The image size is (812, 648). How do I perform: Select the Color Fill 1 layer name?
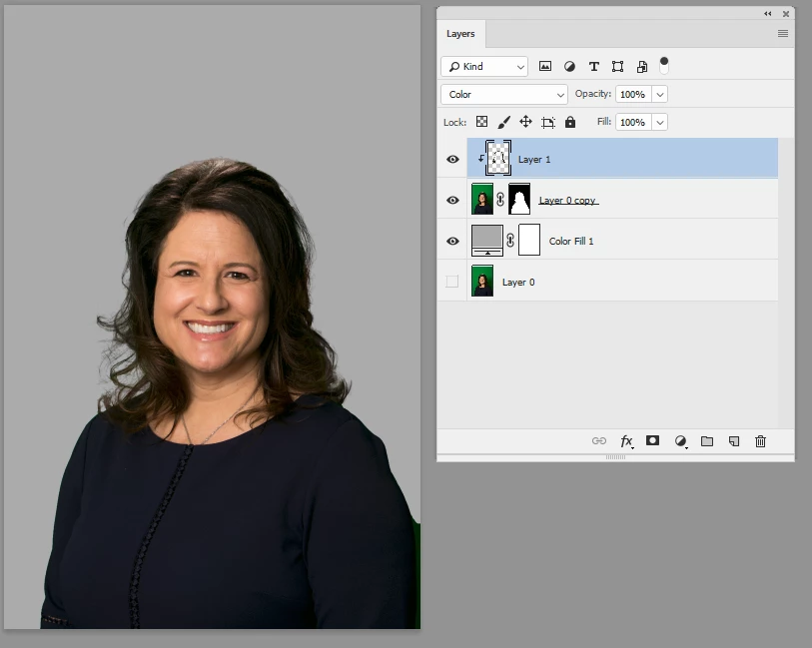pos(571,242)
